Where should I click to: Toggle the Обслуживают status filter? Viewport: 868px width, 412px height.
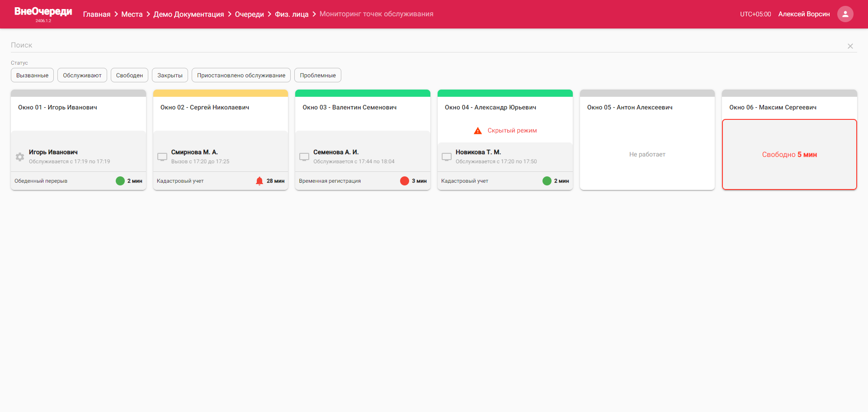[82, 75]
